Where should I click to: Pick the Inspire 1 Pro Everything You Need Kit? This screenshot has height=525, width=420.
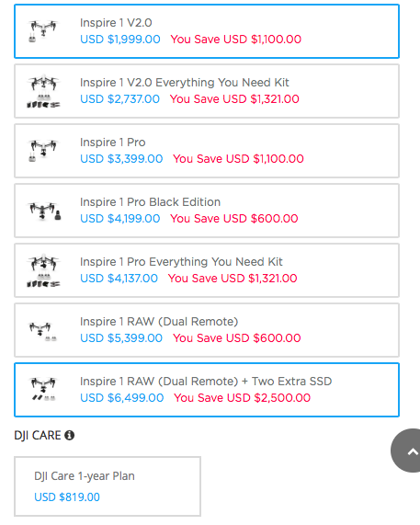click(x=207, y=270)
